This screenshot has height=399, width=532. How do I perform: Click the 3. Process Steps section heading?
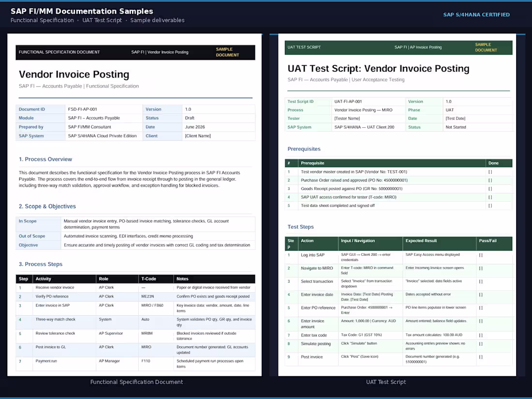(41, 264)
